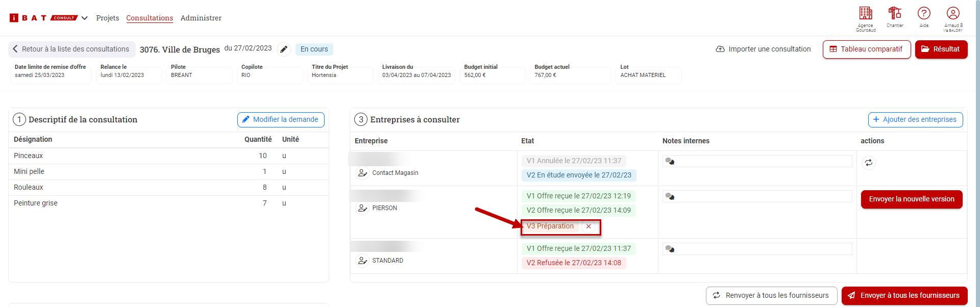980x307 pixels.
Task: Click Importer une consultation
Action: [763, 49]
